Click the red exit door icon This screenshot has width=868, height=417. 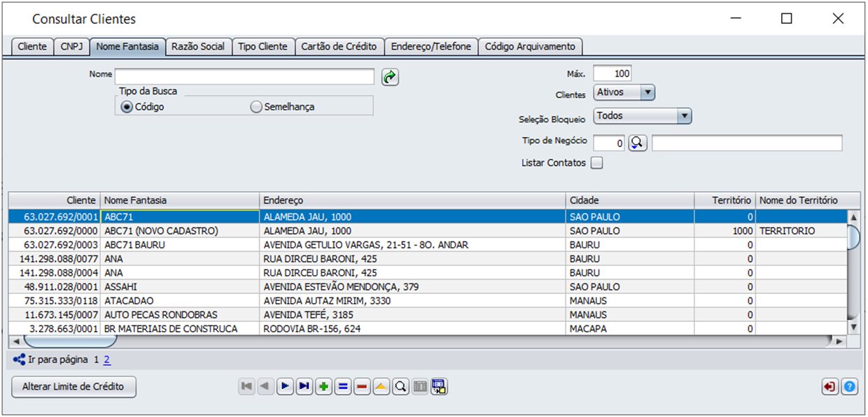pyautogui.click(x=830, y=386)
